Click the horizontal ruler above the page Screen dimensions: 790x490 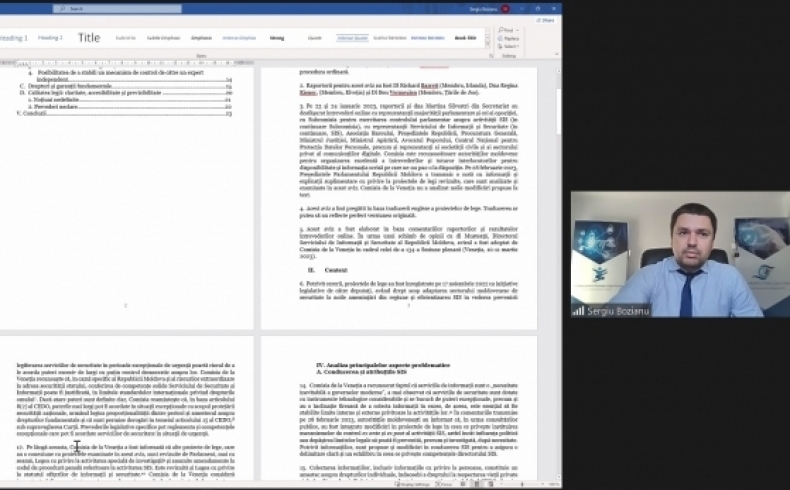click(126, 63)
